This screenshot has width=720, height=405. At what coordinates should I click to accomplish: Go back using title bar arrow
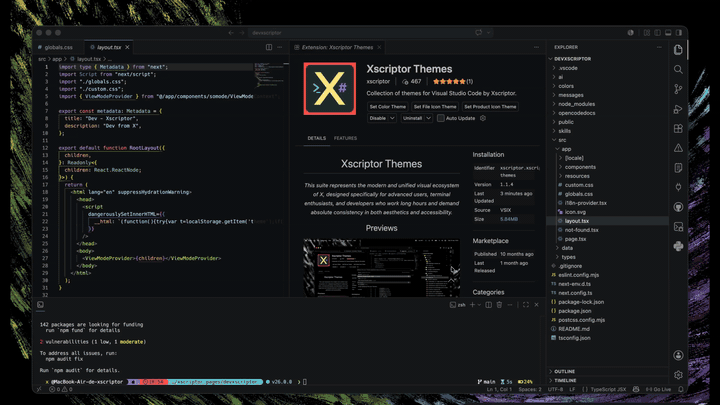[231, 33]
